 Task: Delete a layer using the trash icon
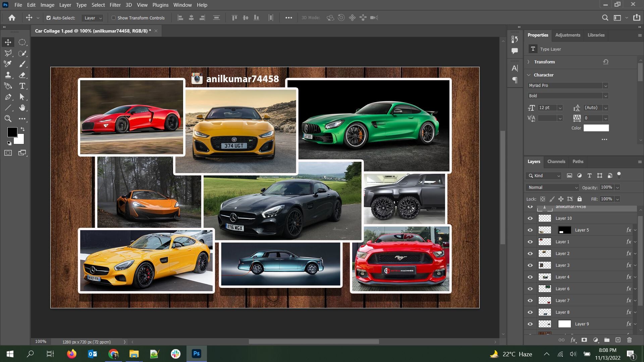[630, 340]
